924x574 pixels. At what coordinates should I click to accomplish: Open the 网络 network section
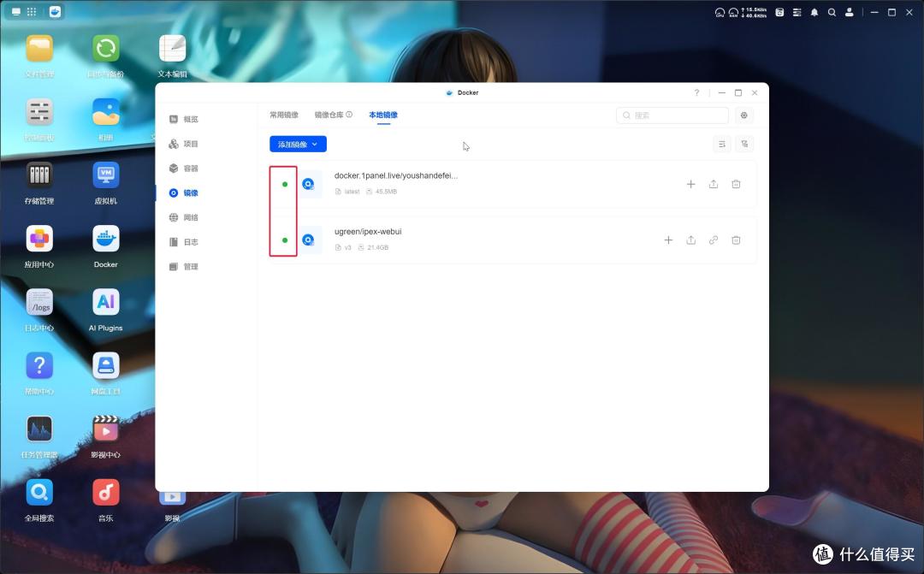pyautogui.click(x=184, y=217)
